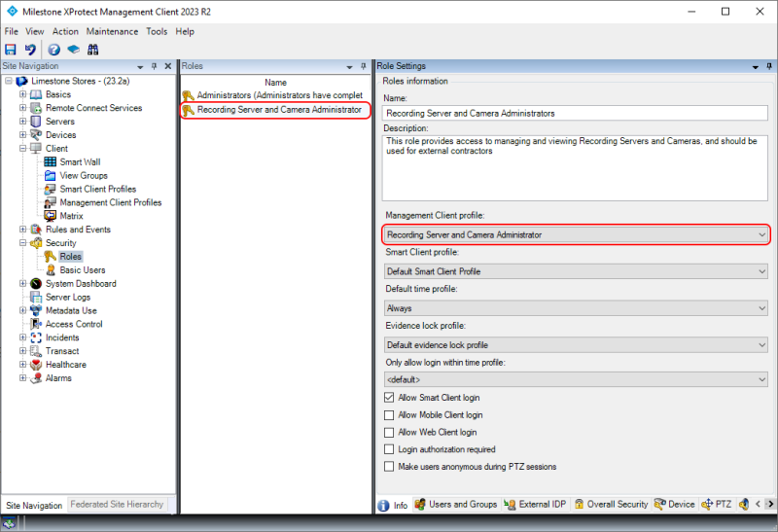Select Remote Connect Services tree item
This screenshot has width=778, height=532.
click(93, 108)
